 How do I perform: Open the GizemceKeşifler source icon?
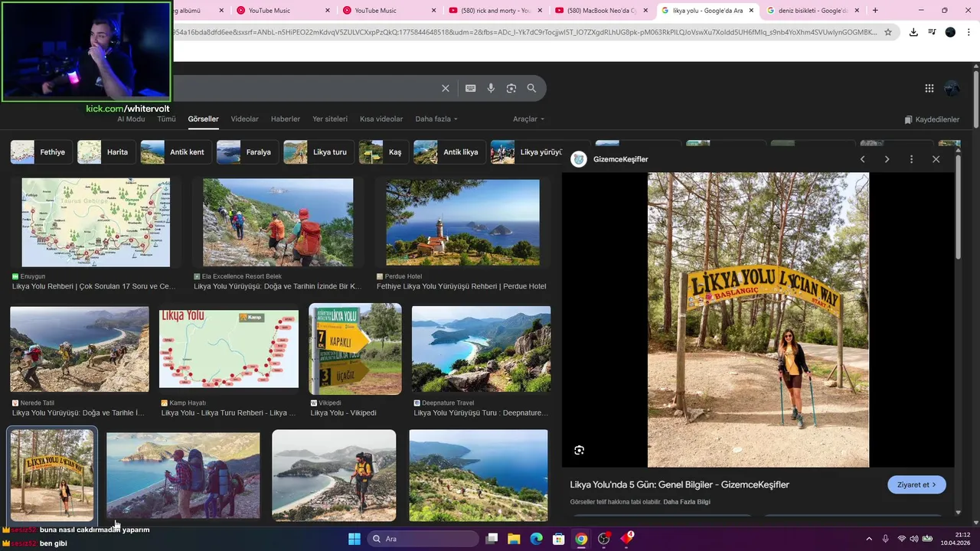[579, 159]
